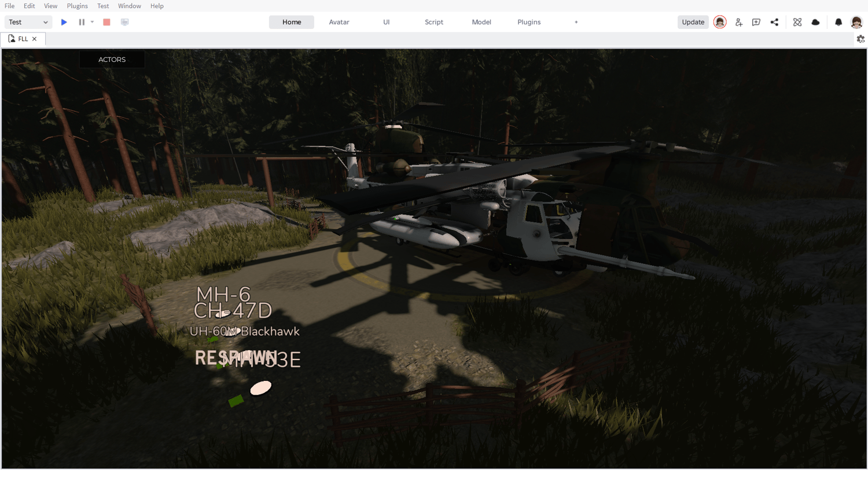Screen dimensions: 868x488
Task: Click the RESPAWN label in the viewport
Action: click(236, 358)
